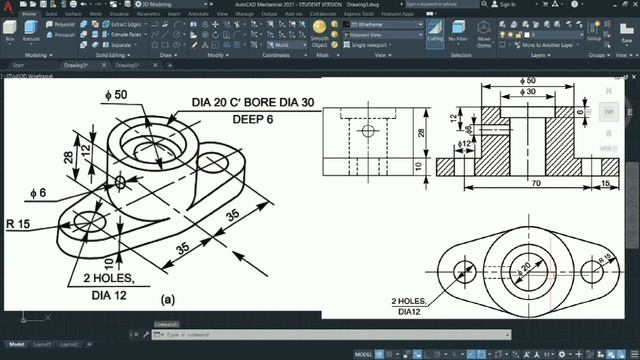Toggle layer on/off lightbulb icon
This screenshot has height=360, width=640.
(502, 35)
